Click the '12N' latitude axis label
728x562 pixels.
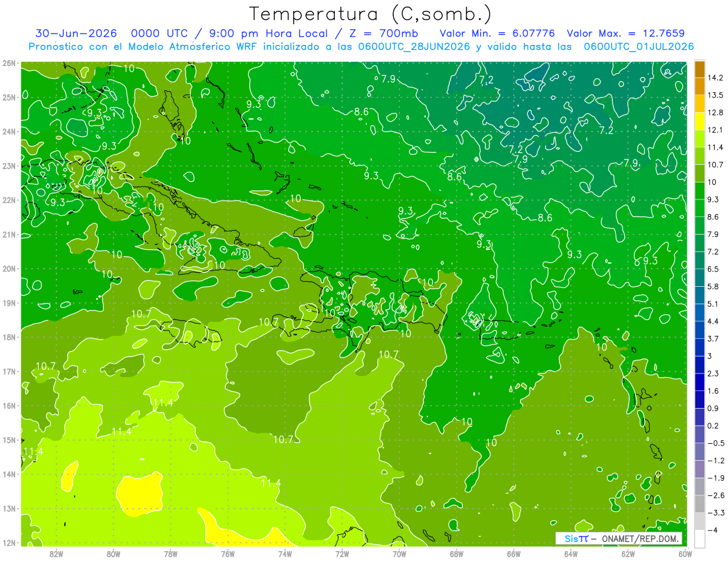[x=8, y=543]
